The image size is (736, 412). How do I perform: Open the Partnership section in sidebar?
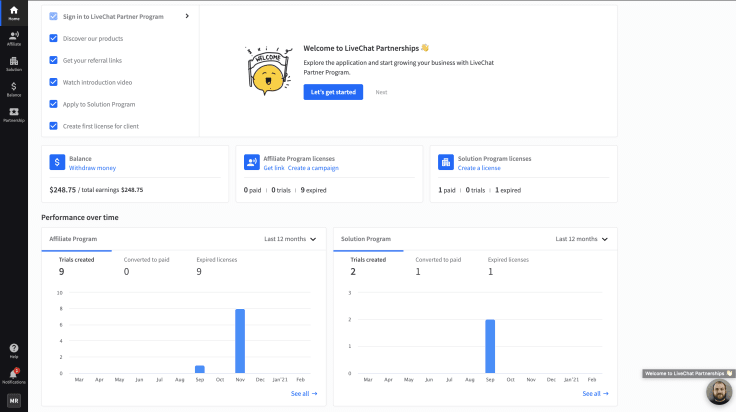click(x=14, y=114)
